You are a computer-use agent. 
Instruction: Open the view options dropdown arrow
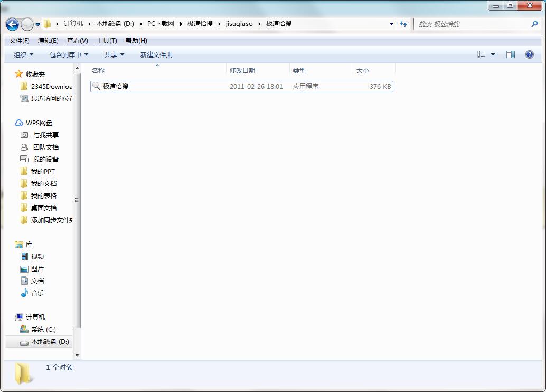[x=493, y=54]
